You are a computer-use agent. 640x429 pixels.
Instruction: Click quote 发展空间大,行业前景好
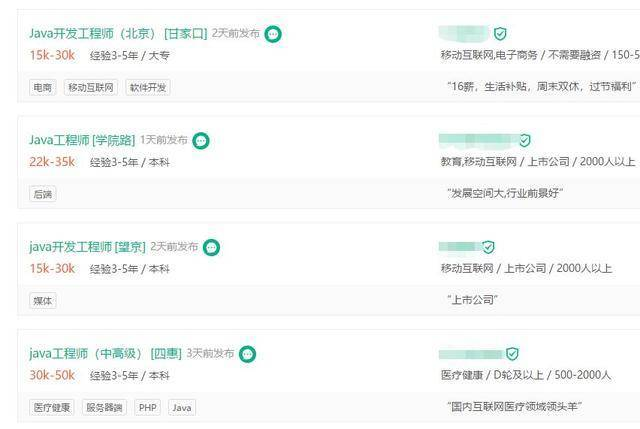[x=505, y=193]
